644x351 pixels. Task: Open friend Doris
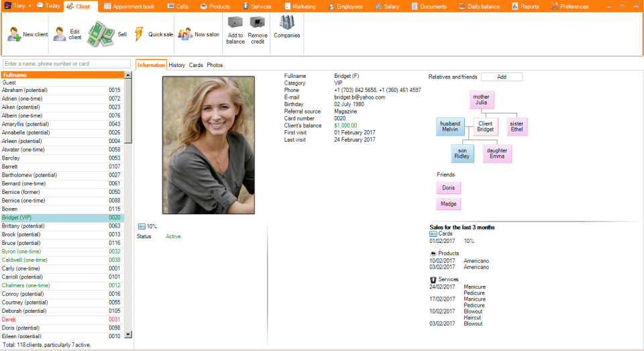(x=449, y=188)
